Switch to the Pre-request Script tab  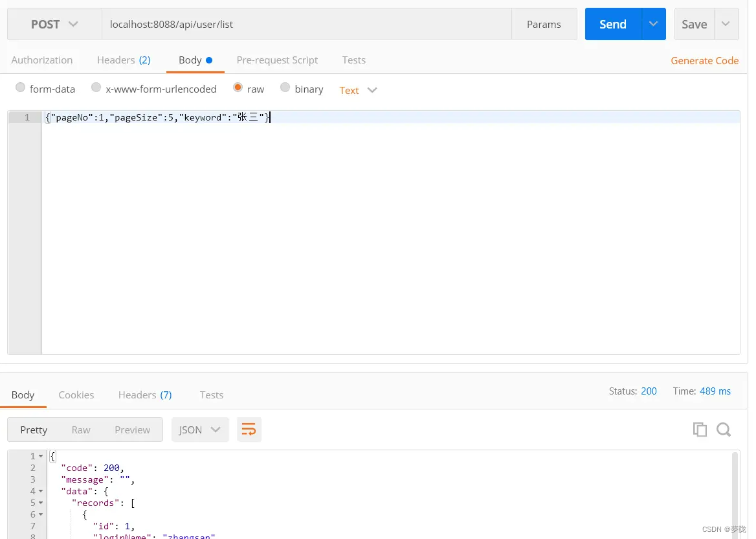pos(277,60)
